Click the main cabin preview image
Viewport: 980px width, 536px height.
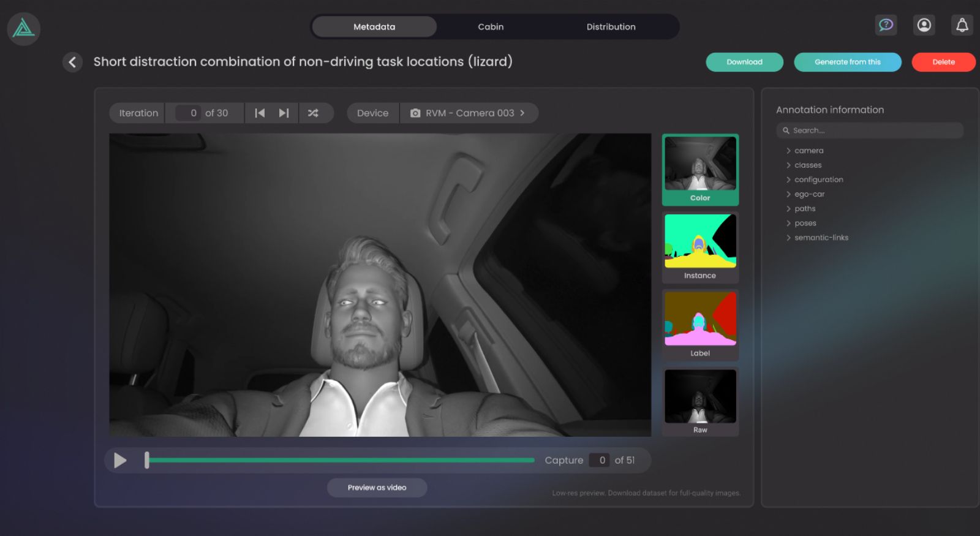point(380,285)
